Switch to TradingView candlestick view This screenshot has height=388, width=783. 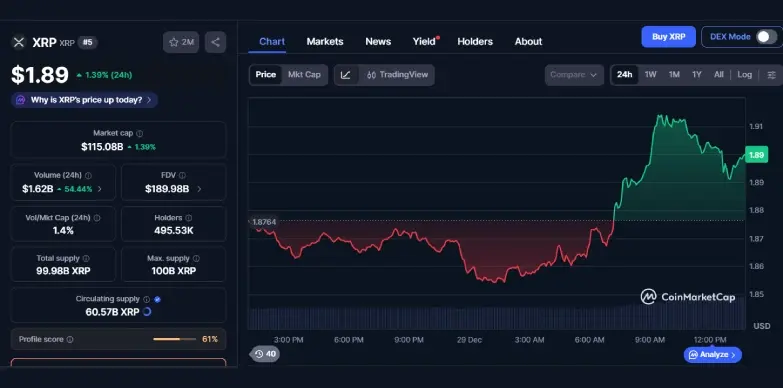pyautogui.click(x=397, y=75)
